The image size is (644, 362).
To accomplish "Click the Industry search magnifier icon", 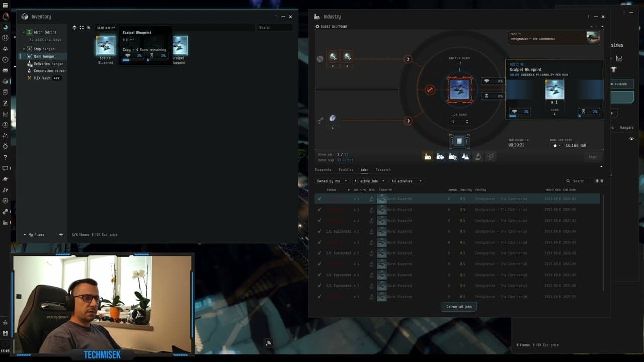I will [x=569, y=181].
